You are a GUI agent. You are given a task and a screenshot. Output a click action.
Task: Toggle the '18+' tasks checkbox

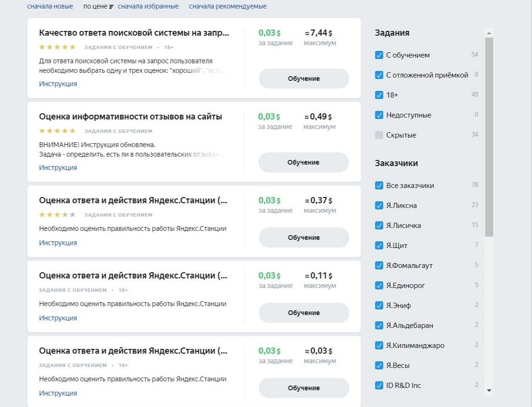tap(379, 95)
